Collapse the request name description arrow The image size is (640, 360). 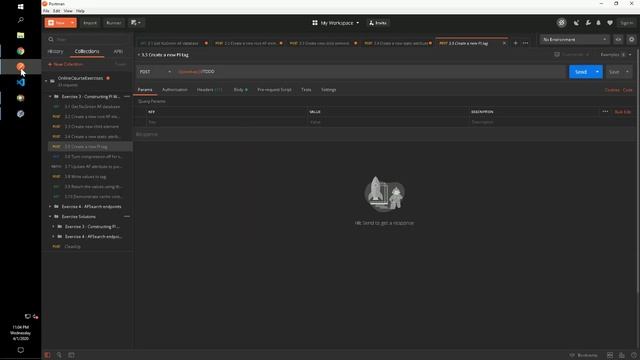(x=139, y=55)
